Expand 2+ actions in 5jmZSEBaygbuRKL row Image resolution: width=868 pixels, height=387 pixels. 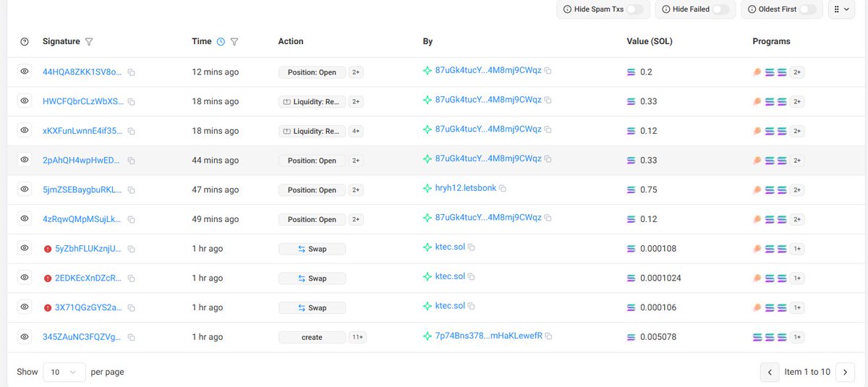pos(356,190)
